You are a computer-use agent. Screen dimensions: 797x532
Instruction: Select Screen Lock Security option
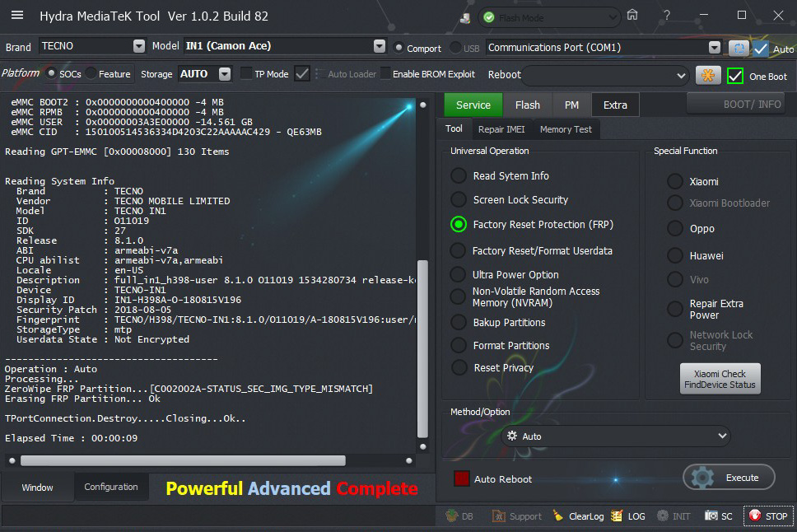click(x=459, y=199)
